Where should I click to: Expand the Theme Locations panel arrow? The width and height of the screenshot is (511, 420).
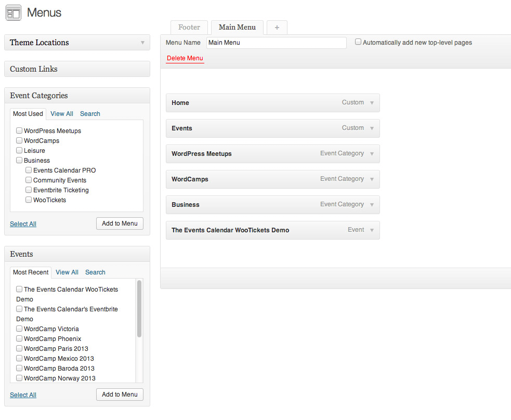(x=142, y=43)
